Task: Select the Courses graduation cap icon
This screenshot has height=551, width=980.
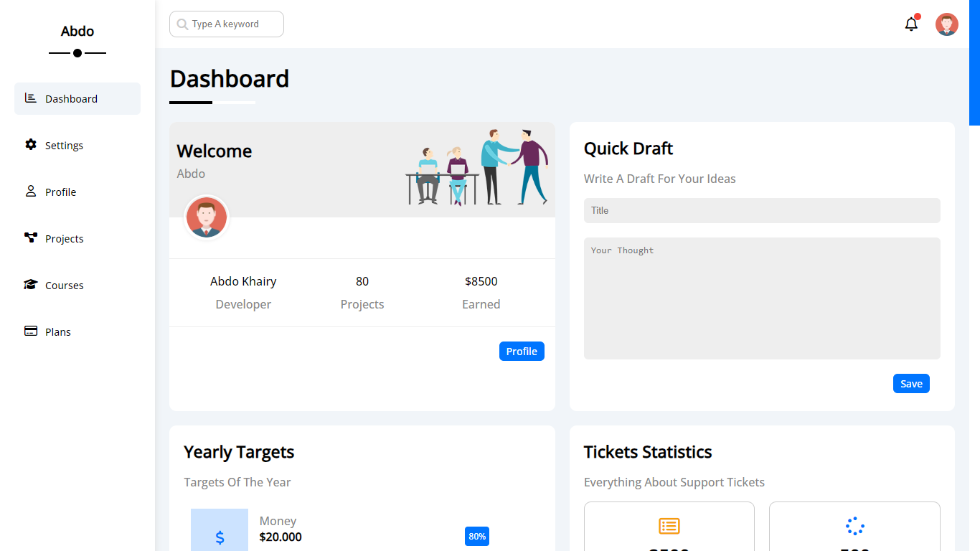Action: pyautogui.click(x=30, y=284)
